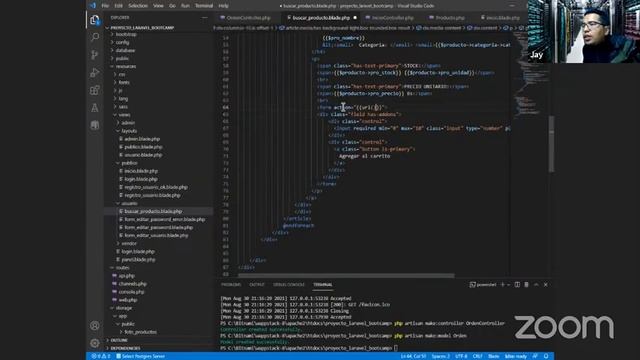Expand the bootstrap folder
Viewport: 640px width, 360px height.
point(126,35)
